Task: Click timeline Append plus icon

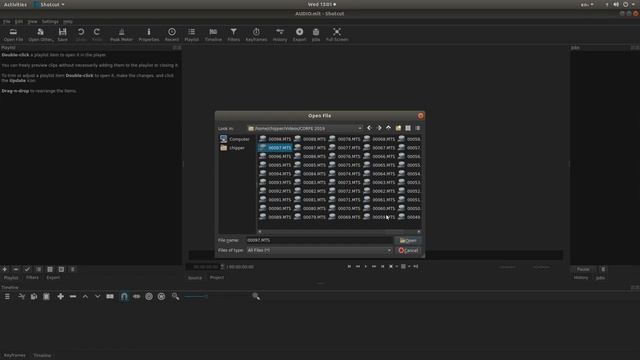Action: point(60,296)
